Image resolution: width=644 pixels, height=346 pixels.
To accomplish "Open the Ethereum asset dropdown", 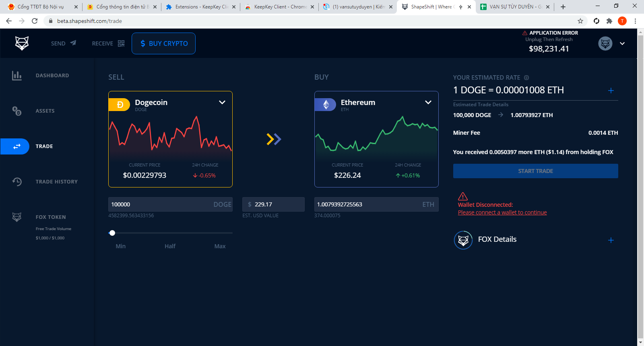I will pyautogui.click(x=428, y=102).
